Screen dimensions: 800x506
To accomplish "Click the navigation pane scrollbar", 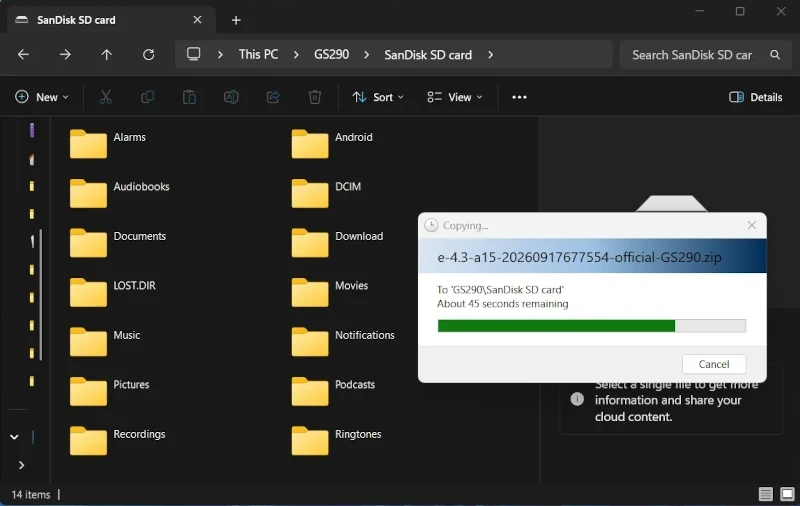I will tap(41, 295).
